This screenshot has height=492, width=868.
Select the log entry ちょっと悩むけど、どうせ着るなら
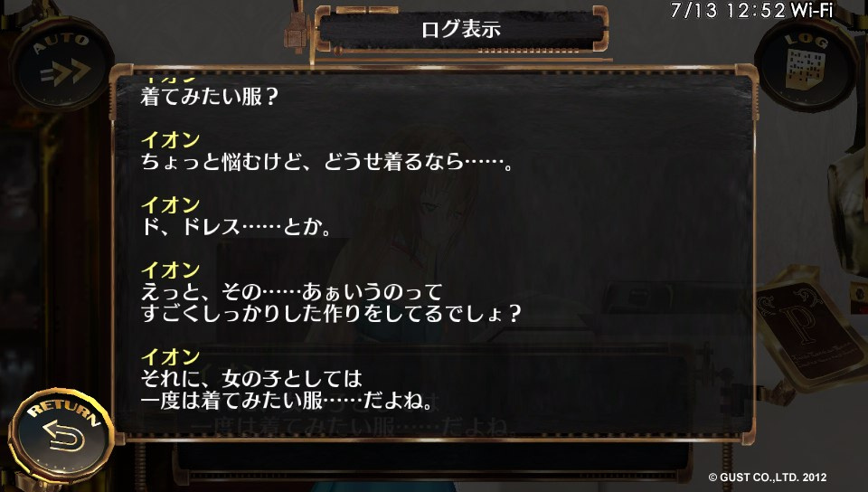point(327,162)
